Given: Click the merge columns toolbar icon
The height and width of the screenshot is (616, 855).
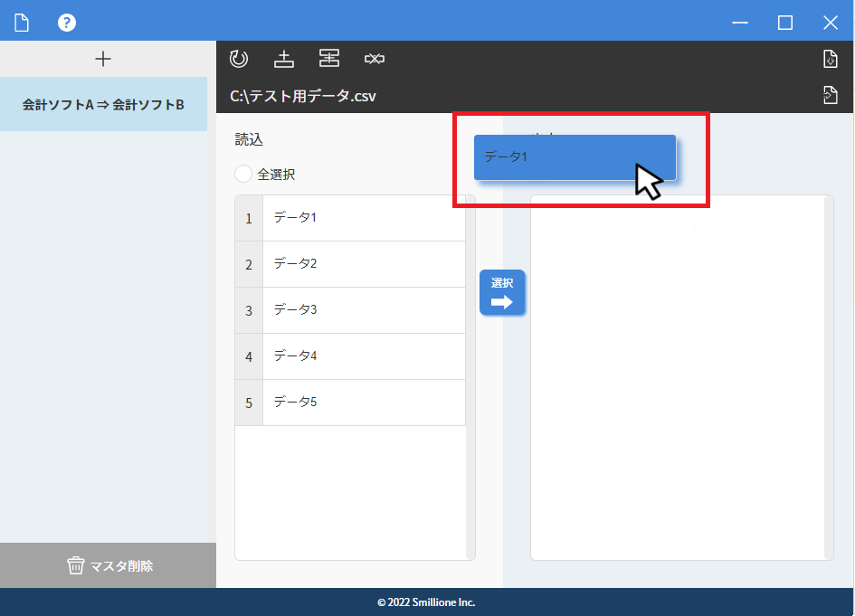Looking at the screenshot, I should 329,59.
